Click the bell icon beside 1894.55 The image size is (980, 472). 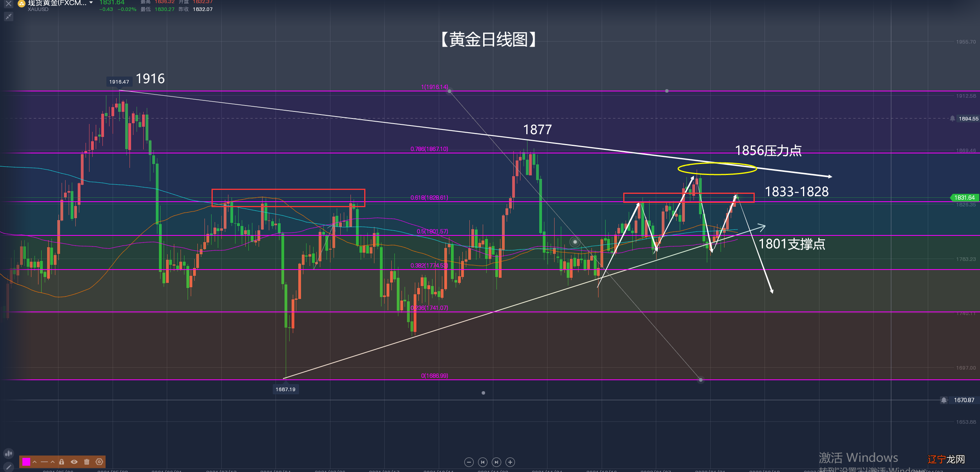953,118
